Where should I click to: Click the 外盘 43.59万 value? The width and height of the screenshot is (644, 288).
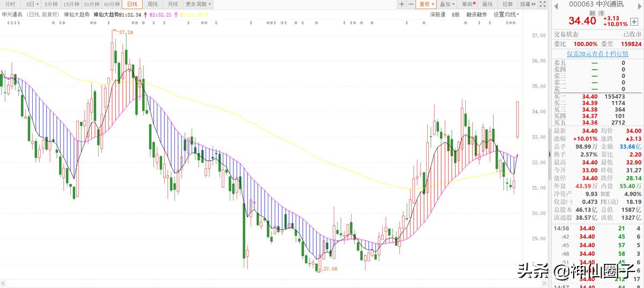[586, 186]
